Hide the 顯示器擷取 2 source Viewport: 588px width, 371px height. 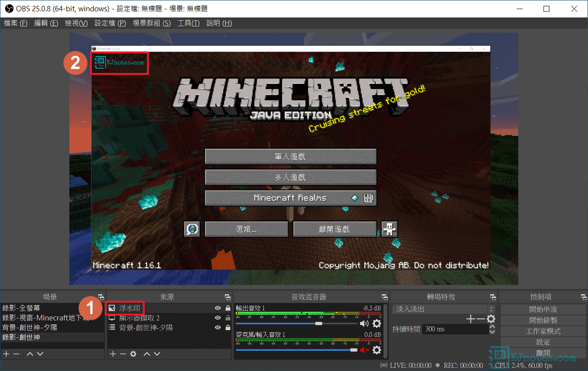[x=218, y=318]
